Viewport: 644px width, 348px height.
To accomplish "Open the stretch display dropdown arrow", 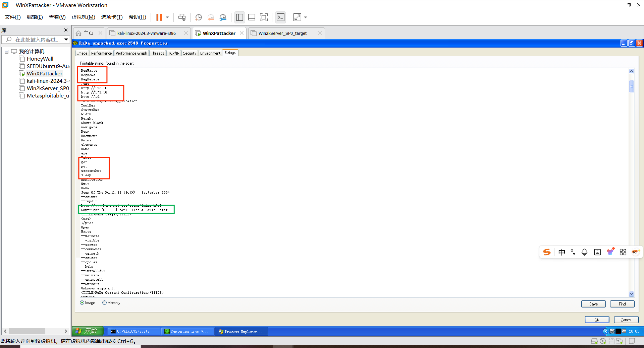I will pos(306,17).
